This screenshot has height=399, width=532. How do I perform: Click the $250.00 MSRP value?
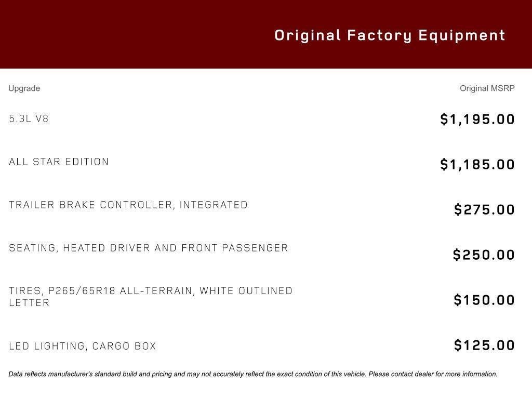coord(484,255)
